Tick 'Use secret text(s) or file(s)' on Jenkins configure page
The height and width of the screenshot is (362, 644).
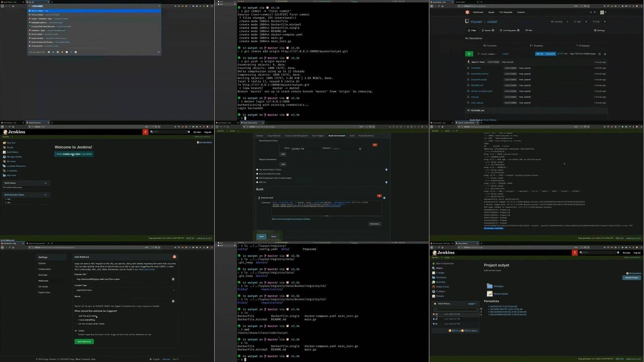(x=257, y=170)
